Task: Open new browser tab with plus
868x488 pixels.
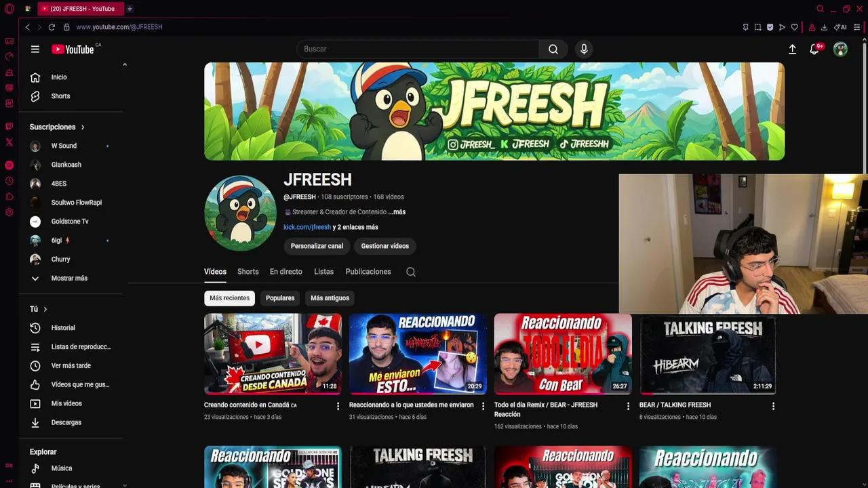Action: coord(130,9)
